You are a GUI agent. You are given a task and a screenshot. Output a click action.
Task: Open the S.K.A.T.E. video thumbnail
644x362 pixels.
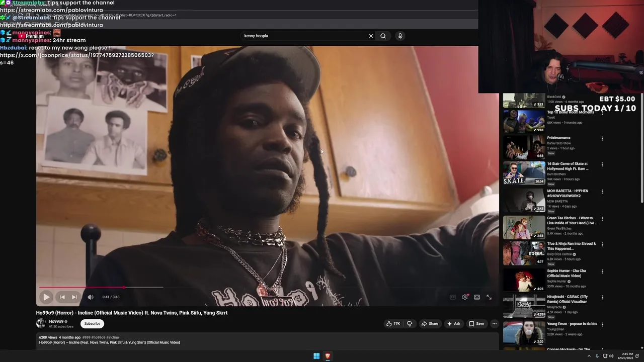pos(524,173)
